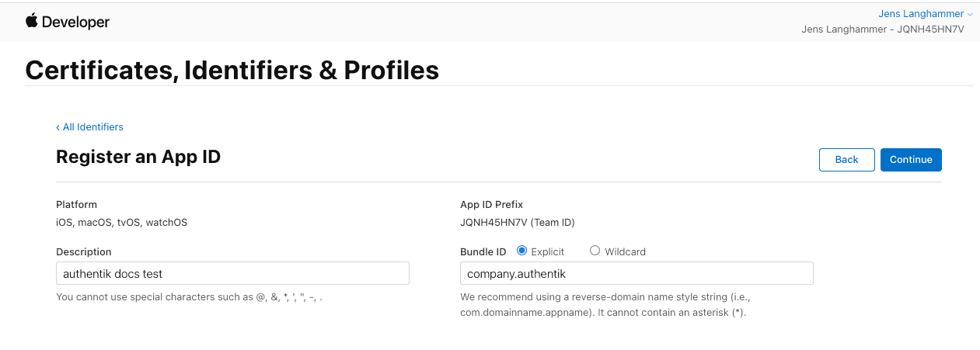Click the Register an App ID heading
The height and width of the screenshot is (350, 980).
coord(138,157)
